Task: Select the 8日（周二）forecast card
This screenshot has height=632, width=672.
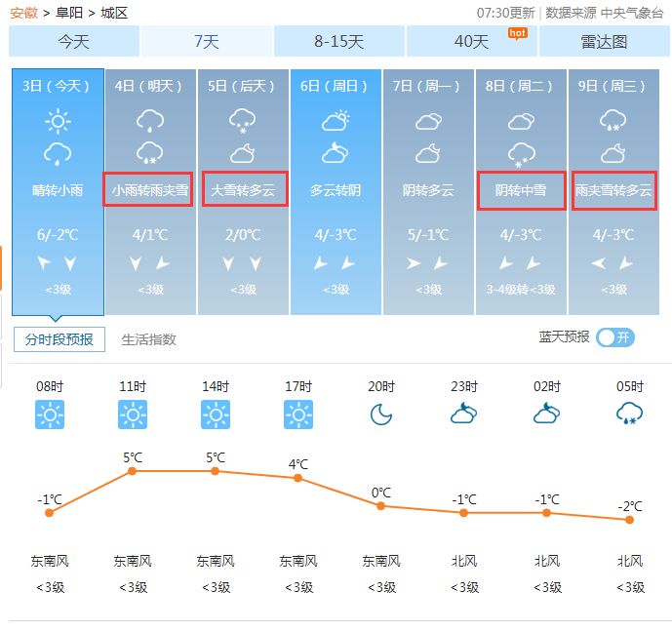Action: coord(521,192)
